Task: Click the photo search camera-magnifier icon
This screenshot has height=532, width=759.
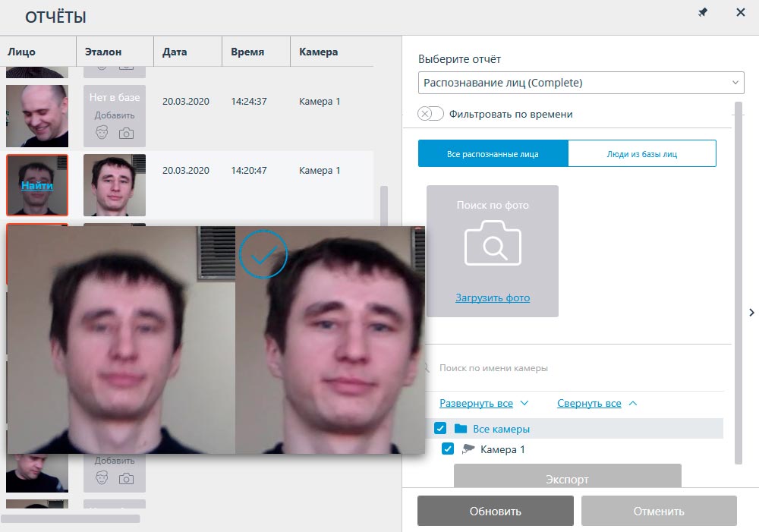Action: pos(492,243)
